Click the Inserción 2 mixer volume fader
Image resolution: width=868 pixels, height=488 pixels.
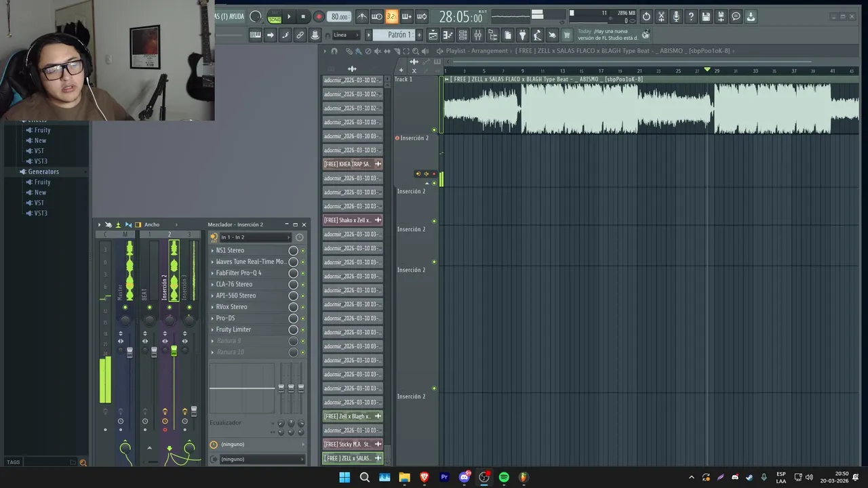[174, 350]
